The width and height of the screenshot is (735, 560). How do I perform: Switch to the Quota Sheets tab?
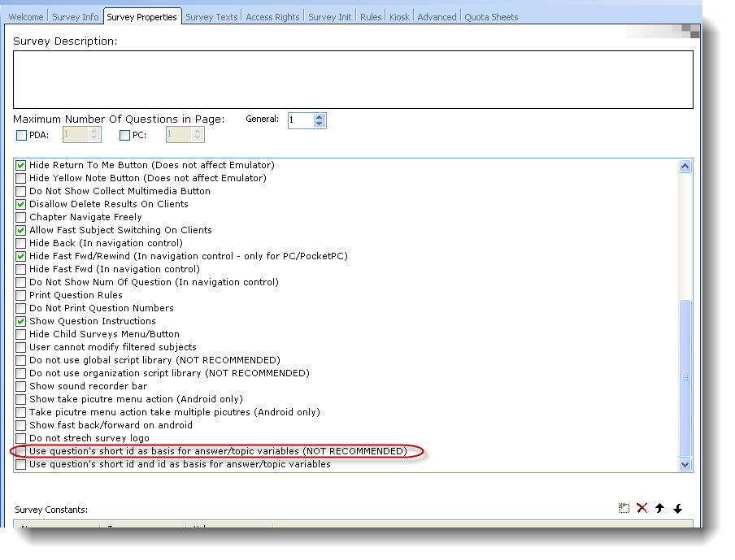[x=491, y=17]
